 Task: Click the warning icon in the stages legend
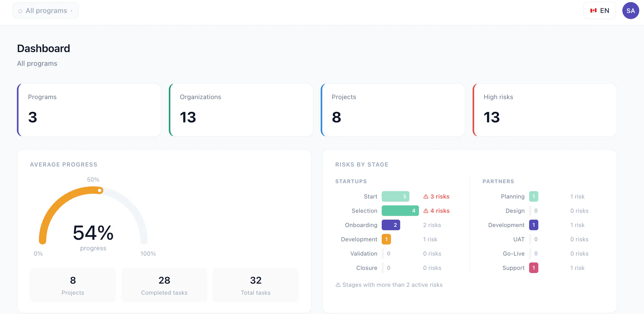(x=338, y=285)
